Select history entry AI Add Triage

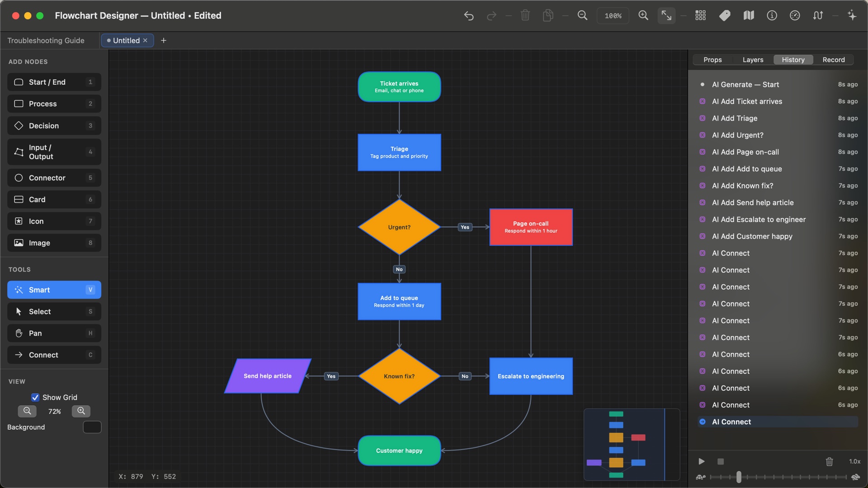(778, 118)
